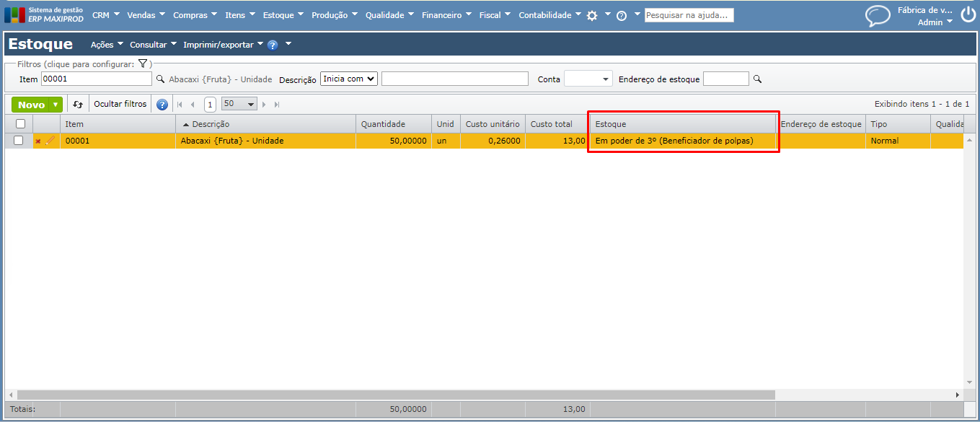Viewport: 980px width, 422px height.
Task: Open the Produção menu
Action: (x=335, y=15)
